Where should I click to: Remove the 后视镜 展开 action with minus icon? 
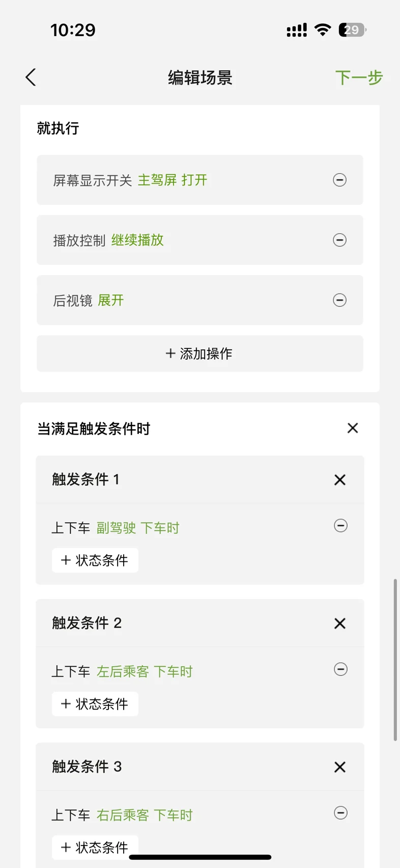click(339, 300)
